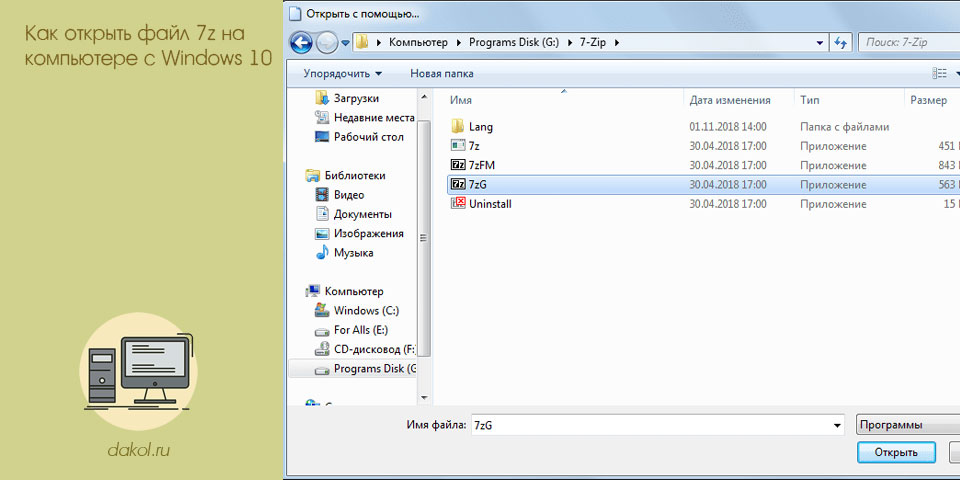960x480 pixels.
Task: Click the Изображения library icon
Action: 322,233
